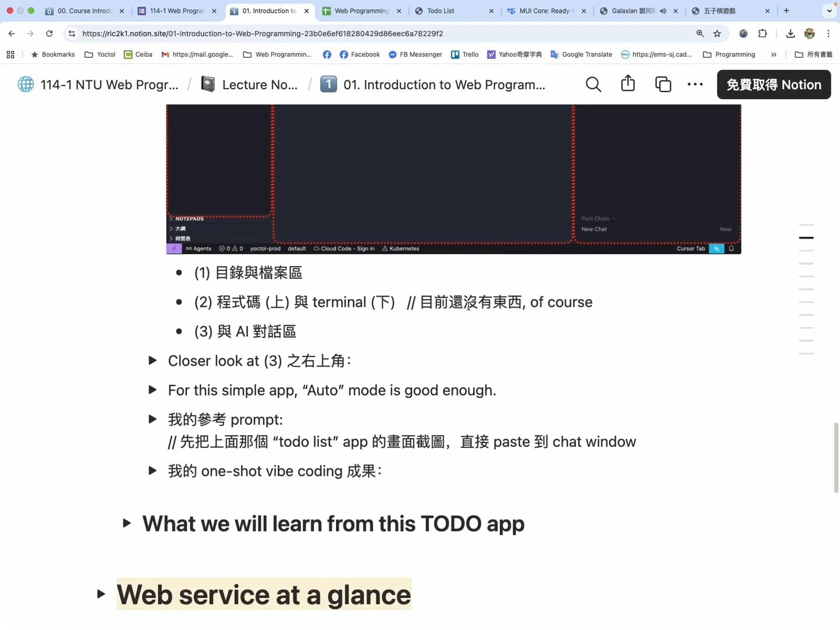The width and height of the screenshot is (840, 630).
Task: Expand the "Closer look at (3)" toggle
Action: pos(153,360)
